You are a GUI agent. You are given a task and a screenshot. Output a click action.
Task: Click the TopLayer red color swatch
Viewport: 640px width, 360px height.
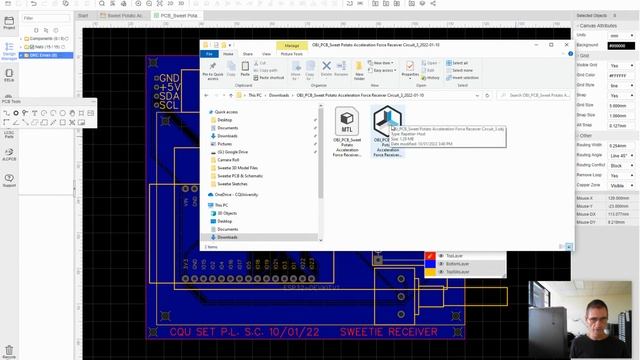[430, 256]
